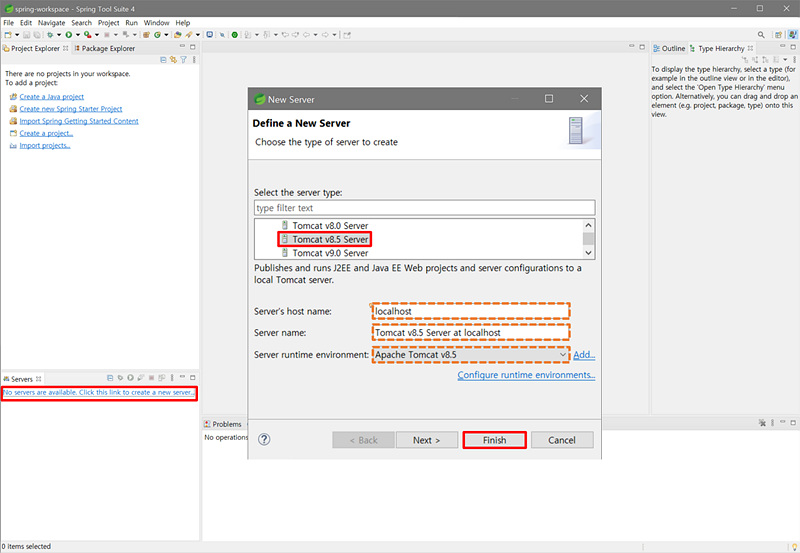Click the Run Last Tool external tools icon
Screen dimensions: 800x553
[x=88, y=35]
